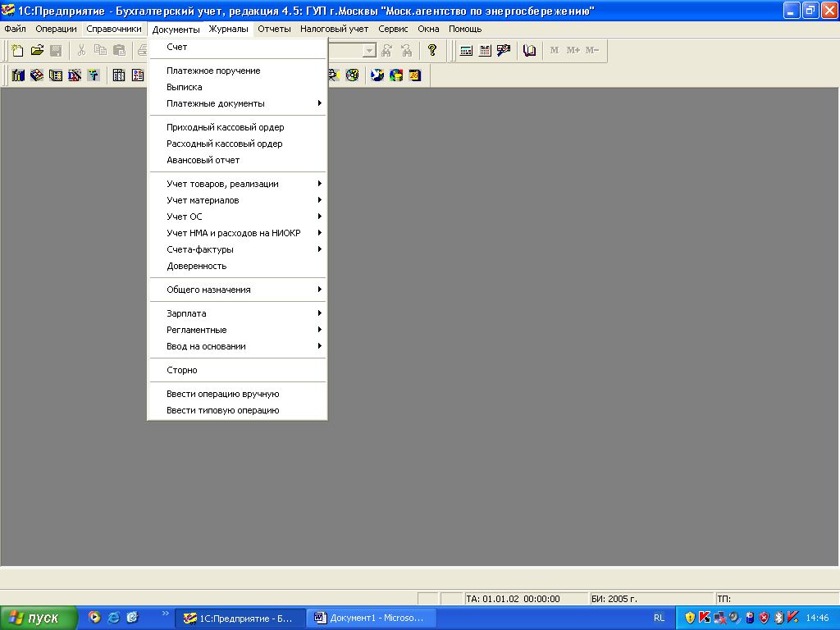Image resolution: width=840 pixels, height=630 pixels.
Task: Select Выписка menu entry
Action: tap(237, 87)
